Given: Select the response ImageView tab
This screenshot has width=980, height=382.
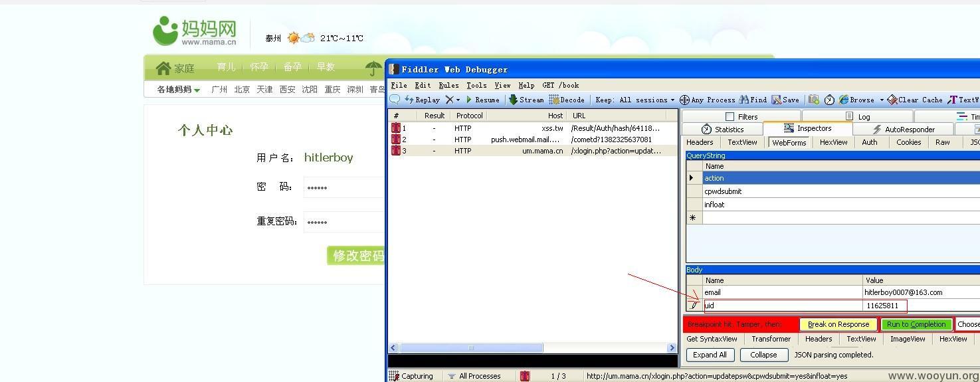Looking at the screenshot, I should [x=908, y=339].
